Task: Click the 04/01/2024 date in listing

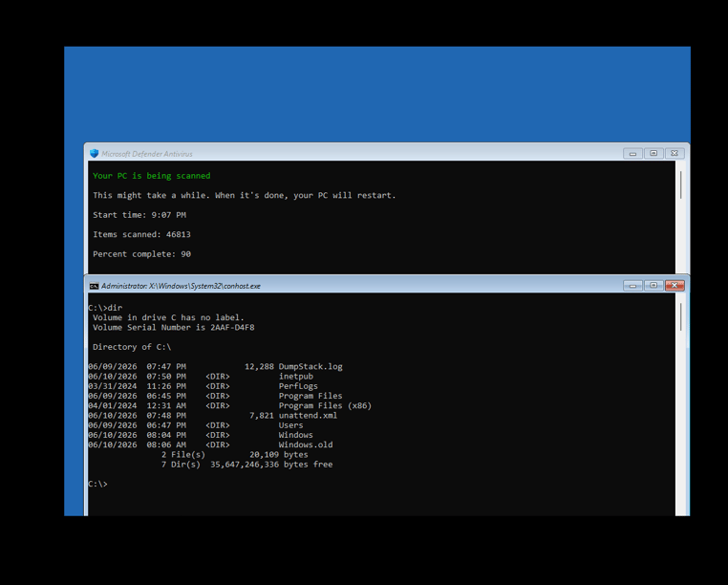Action: click(x=113, y=405)
